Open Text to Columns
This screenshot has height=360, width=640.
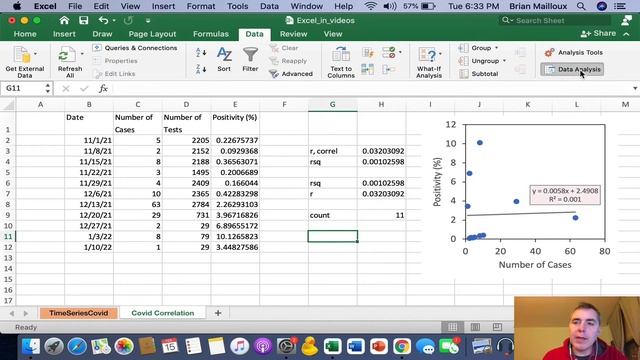pyautogui.click(x=341, y=62)
